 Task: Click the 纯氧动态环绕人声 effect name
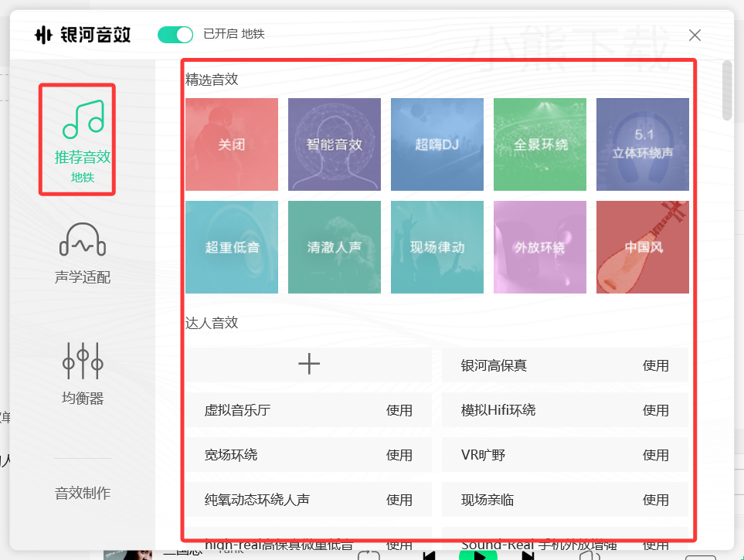pos(256,500)
